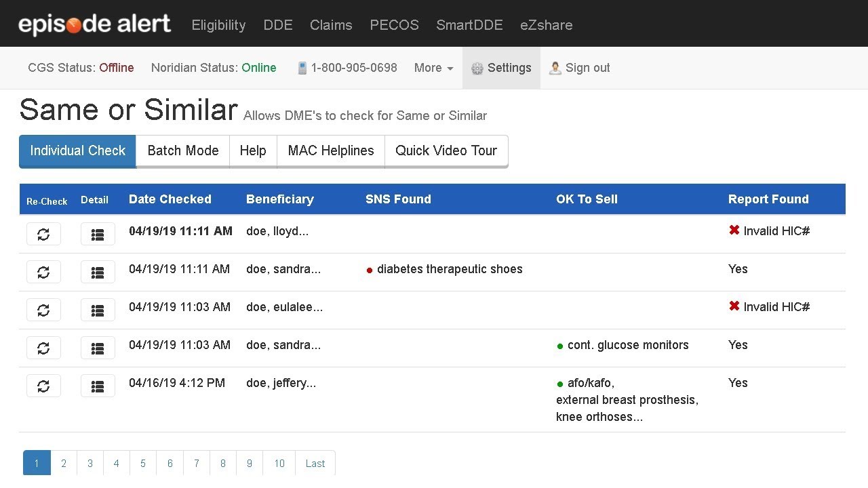Click the date 04/16/19 4:12 PM

[x=177, y=383]
